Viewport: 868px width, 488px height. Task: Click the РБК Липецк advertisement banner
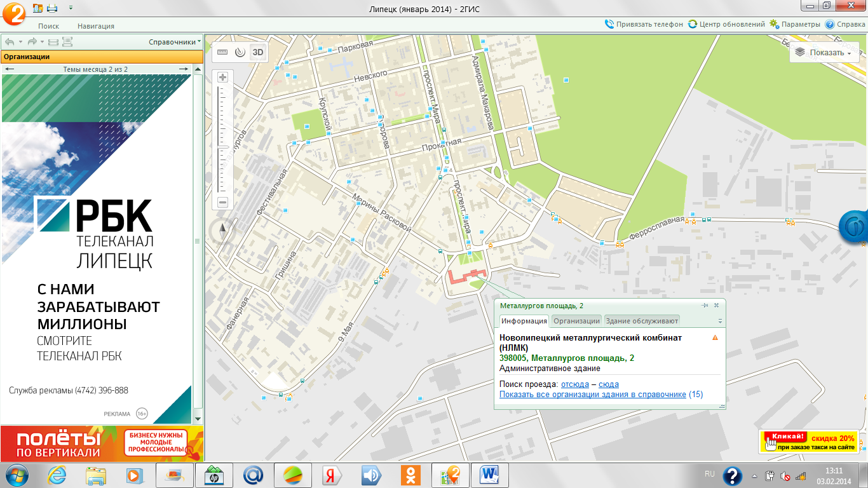coord(97,249)
